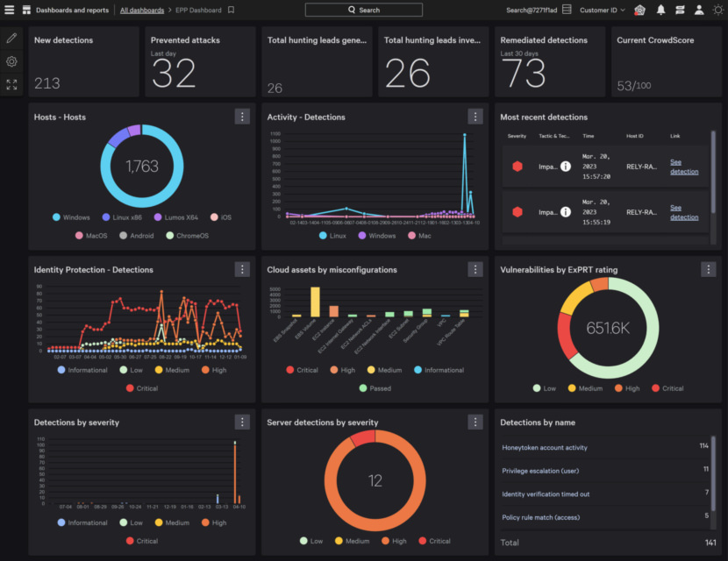The height and width of the screenshot is (561, 728).
Task: Open the Vulnerabilities by ExPRT rating options menu
Action: pyautogui.click(x=708, y=269)
